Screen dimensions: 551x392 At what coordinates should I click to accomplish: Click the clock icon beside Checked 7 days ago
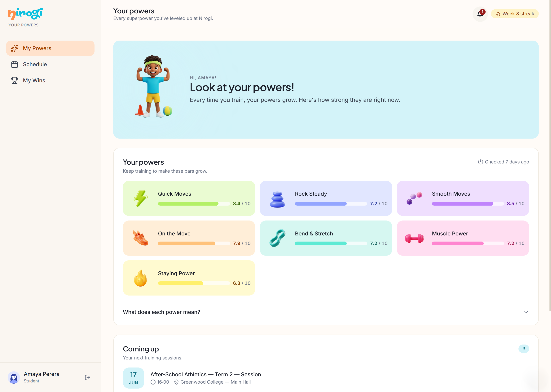[x=480, y=162]
